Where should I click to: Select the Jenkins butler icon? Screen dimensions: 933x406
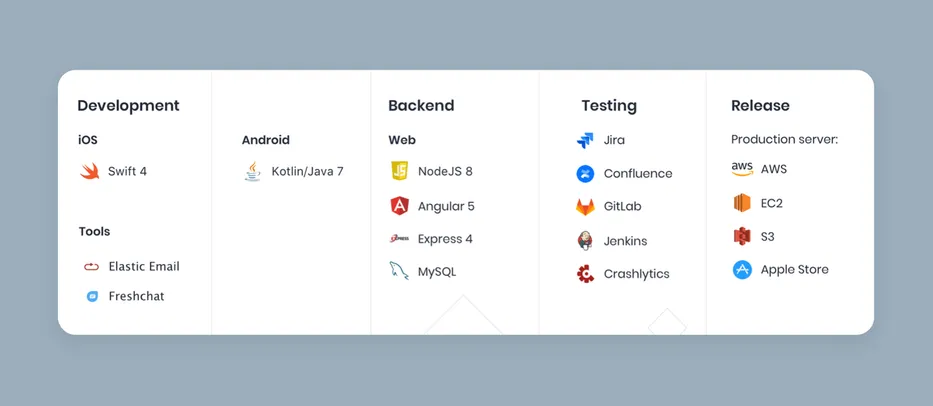click(x=585, y=241)
